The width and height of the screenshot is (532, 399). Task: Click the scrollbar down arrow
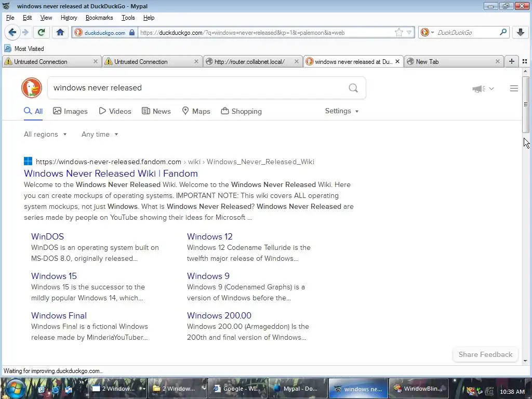click(526, 361)
